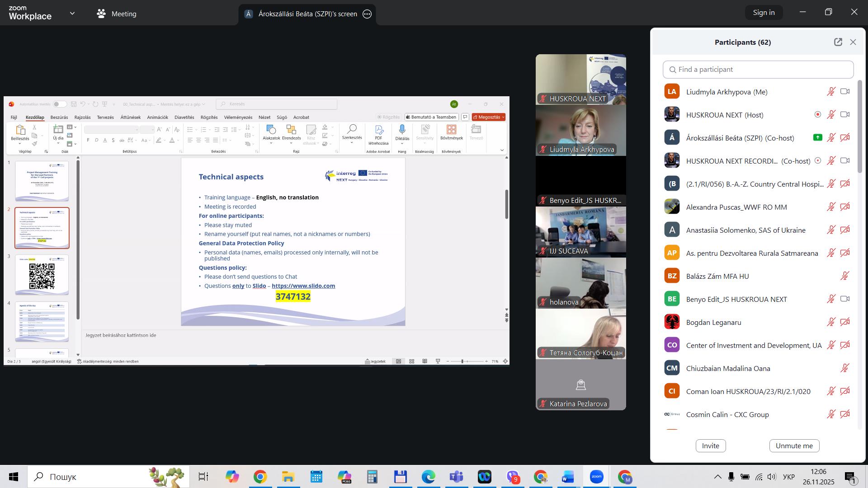Open Microsoft Teams from taskbar

(456, 477)
